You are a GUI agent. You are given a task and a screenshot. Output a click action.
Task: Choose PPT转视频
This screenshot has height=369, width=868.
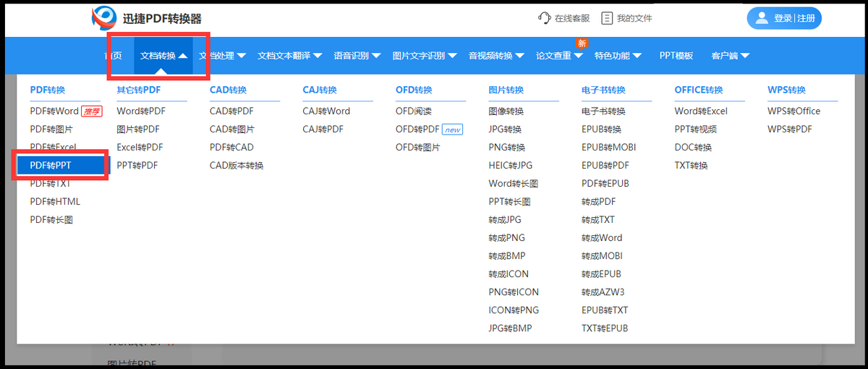[696, 130]
